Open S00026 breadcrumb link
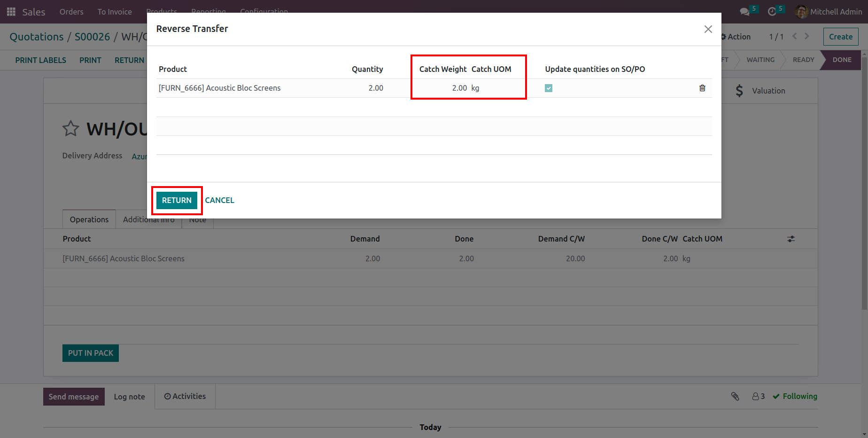This screenshot has width=868, height=438. point(93,37)
